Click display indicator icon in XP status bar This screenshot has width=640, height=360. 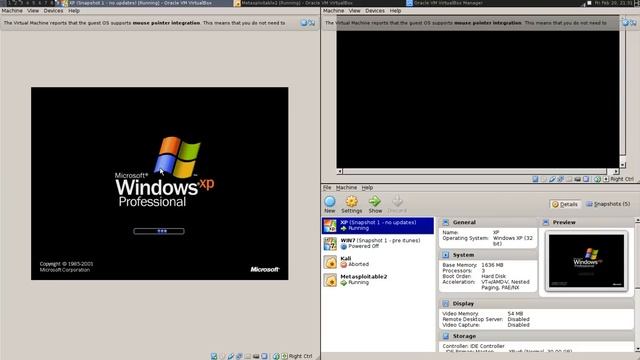(x=264, y=356)
